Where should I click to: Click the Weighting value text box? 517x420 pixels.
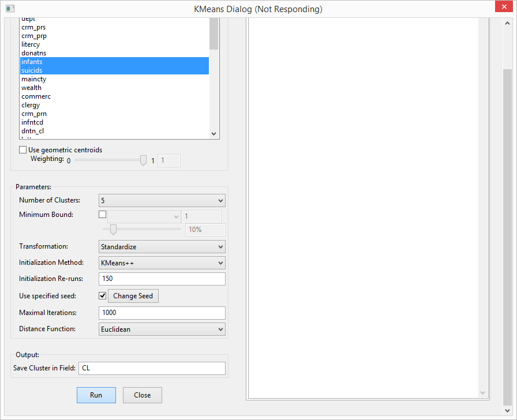(x=169, y=160)
